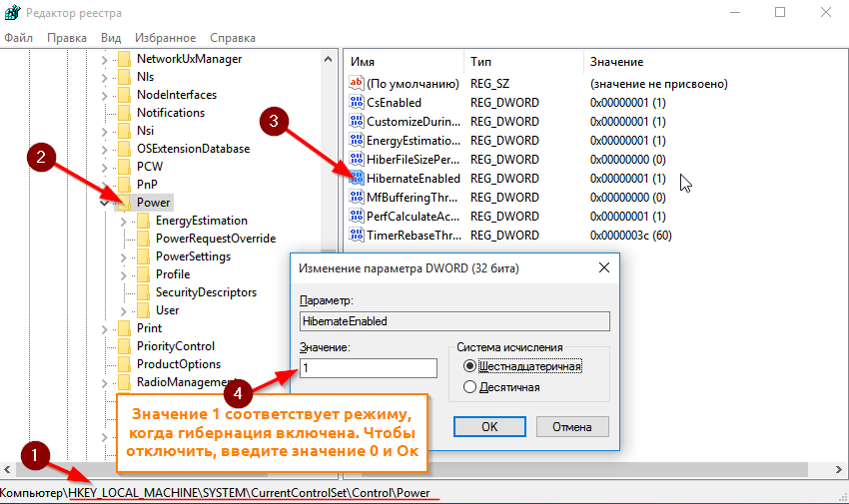Viewport: 849px width, 504px height.
Task: Confirm DWORD edit with OK button
Action: point(489,427)
